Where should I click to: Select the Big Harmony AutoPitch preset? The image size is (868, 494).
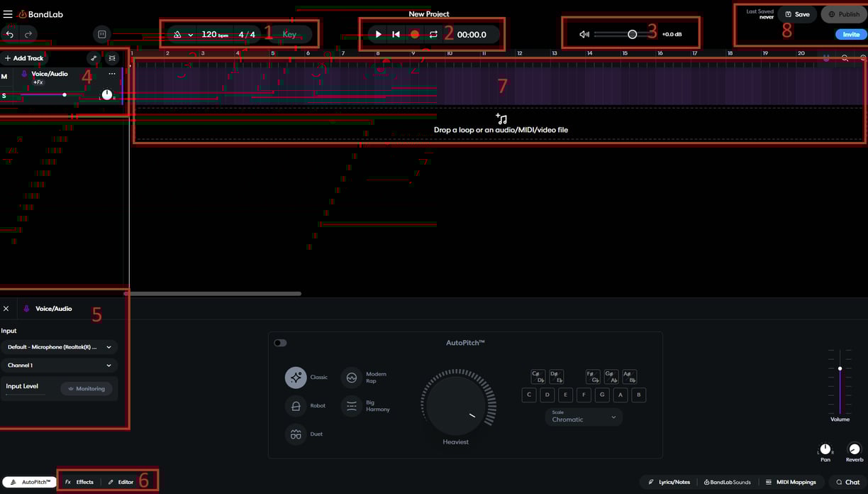coord(352,406)
